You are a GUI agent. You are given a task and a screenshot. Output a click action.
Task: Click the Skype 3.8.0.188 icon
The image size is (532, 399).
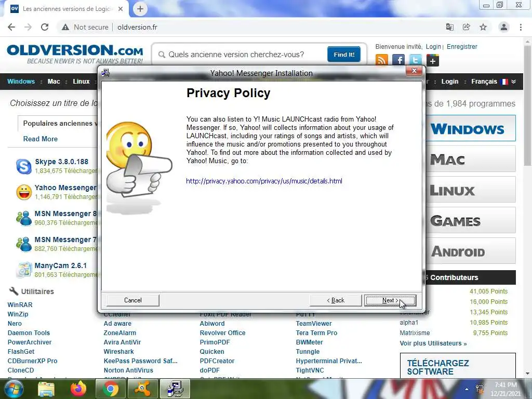[24, 167]
